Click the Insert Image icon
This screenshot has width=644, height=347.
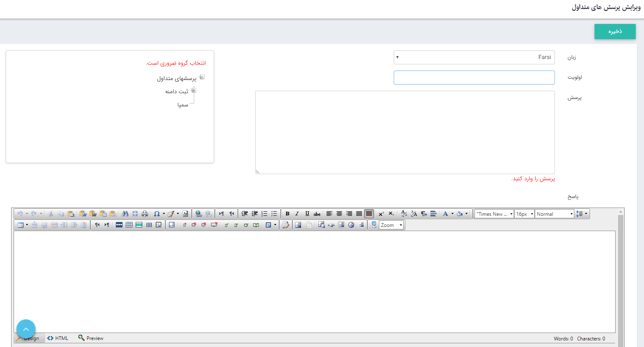298,225
